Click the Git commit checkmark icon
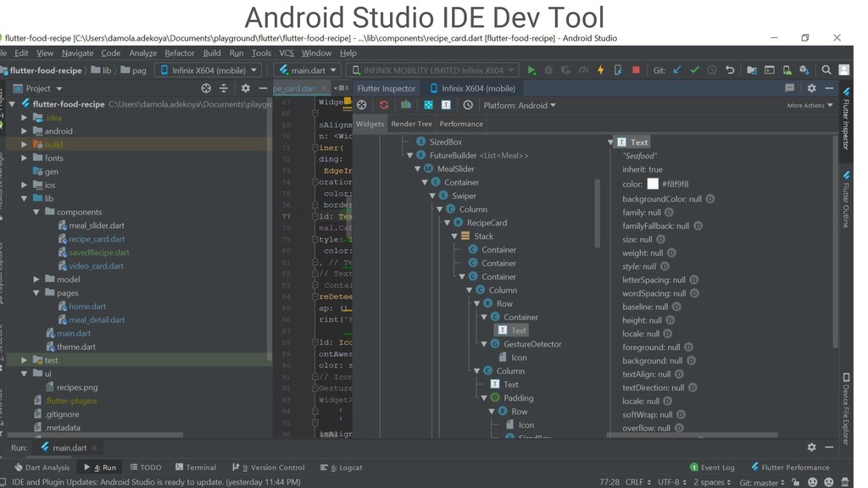 [x=694, y=70]
